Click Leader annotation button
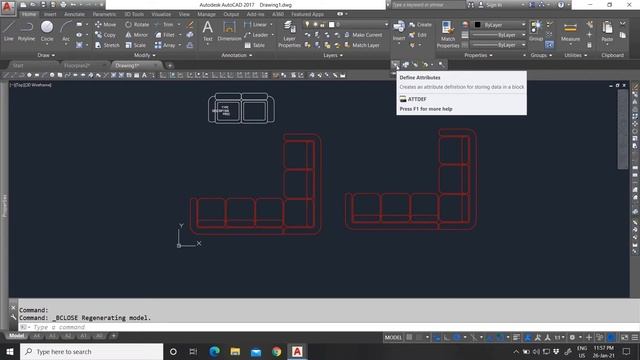Image resolution: width=640 pixels, height=360 pixels. point(256,35)
